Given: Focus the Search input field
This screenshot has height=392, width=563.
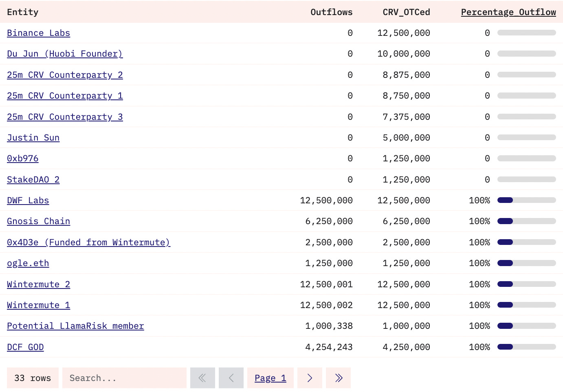Looking at the screenshot, I should pos(124,378).
